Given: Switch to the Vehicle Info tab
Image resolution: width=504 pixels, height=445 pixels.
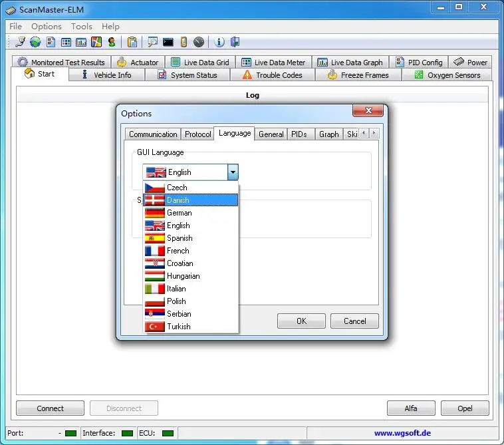Looking at the screenshot, I should click(x=106, y=75).
